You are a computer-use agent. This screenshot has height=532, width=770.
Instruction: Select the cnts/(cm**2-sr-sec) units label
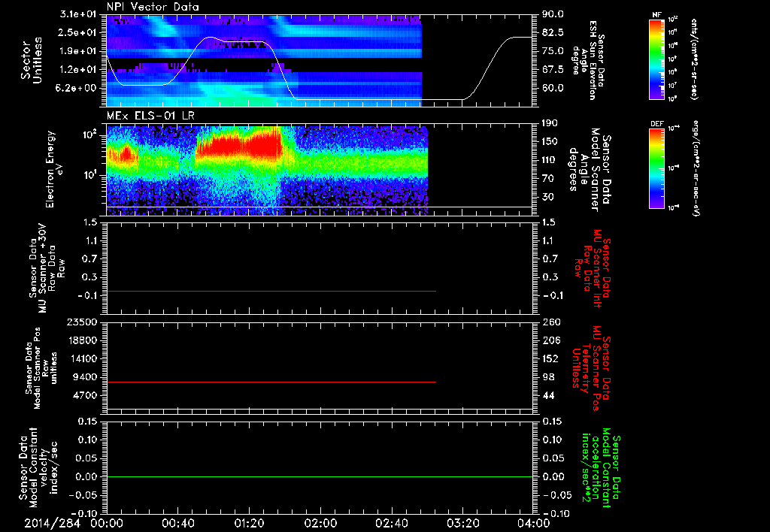pyautogui.click(x=694, y=59)
